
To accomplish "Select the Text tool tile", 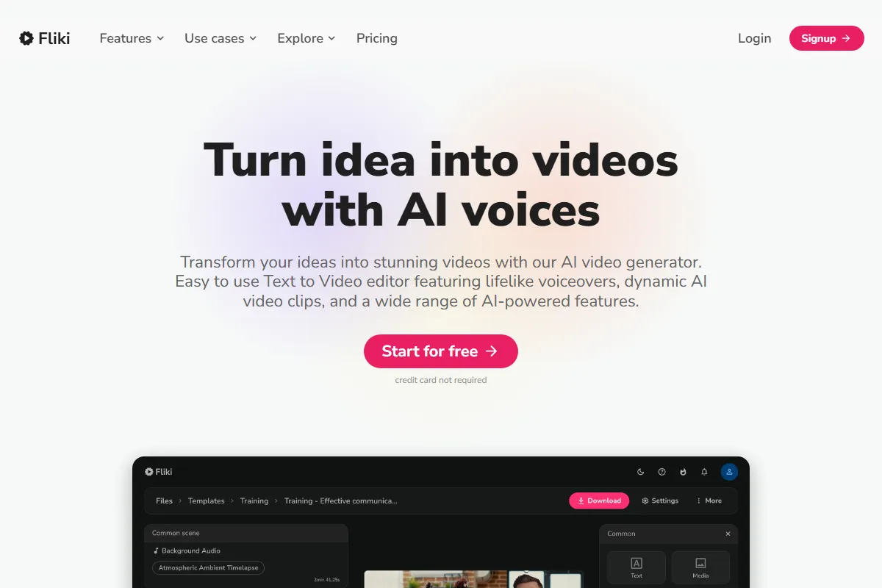I will (x=637, y=567).
